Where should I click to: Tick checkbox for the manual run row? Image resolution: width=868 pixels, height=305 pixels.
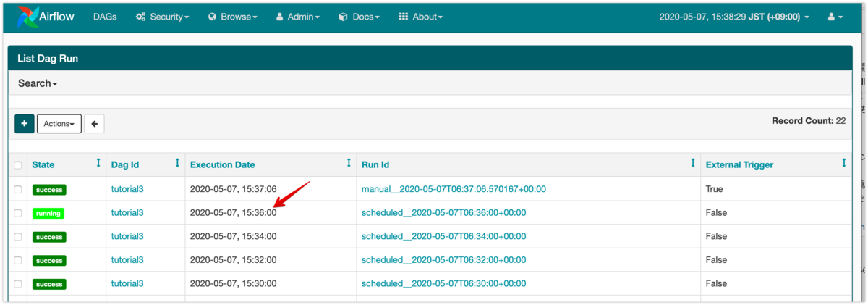(x=18, y=189)
